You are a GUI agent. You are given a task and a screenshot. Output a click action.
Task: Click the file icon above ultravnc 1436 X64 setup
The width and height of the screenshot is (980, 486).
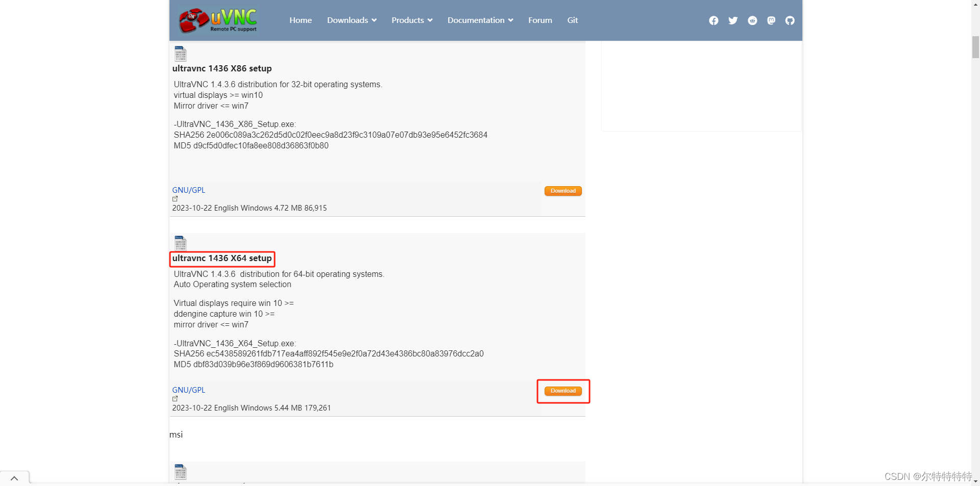pos(180,242)
